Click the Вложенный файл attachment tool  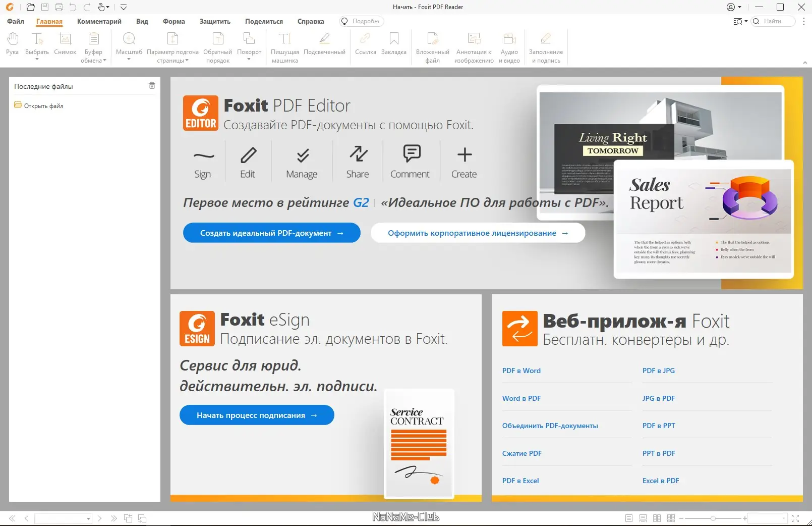[x=433, y=47]
